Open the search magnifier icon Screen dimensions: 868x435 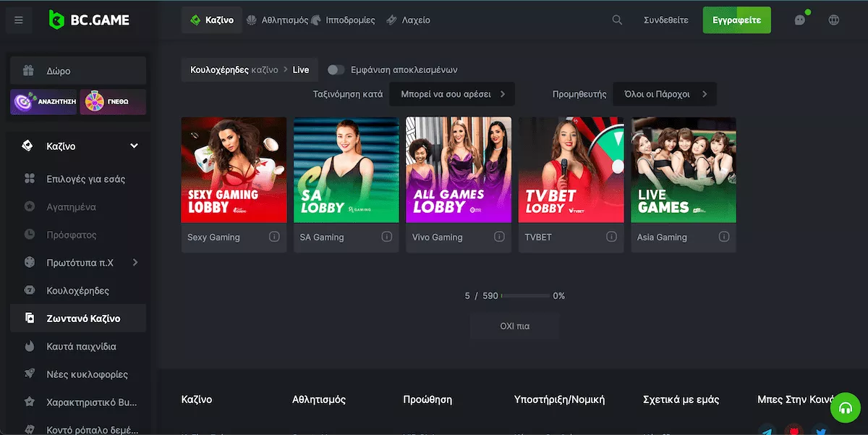617,20
